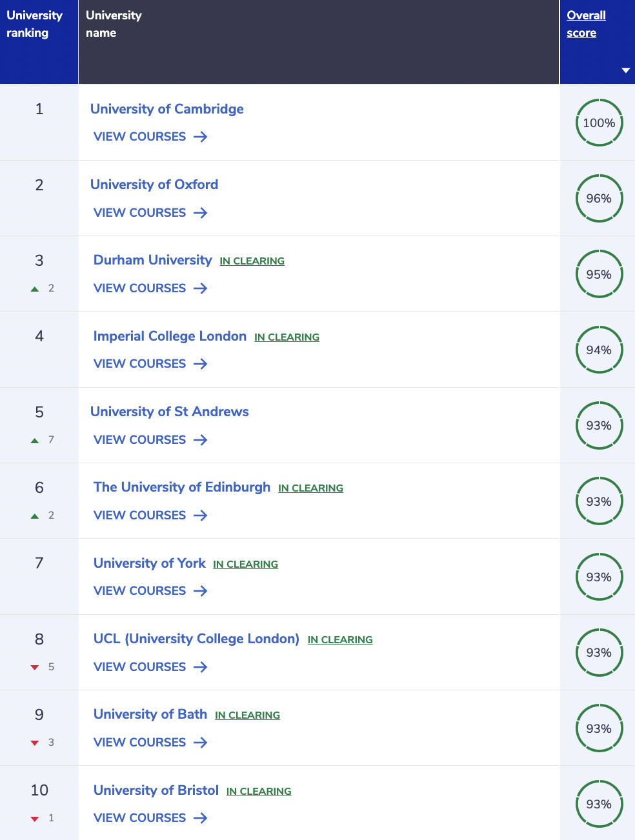Image resolution: width=635 pixels, height=840 pixels.
Task: Click the green up arrow beside Durham's rank
Action: tap(35, 289)
